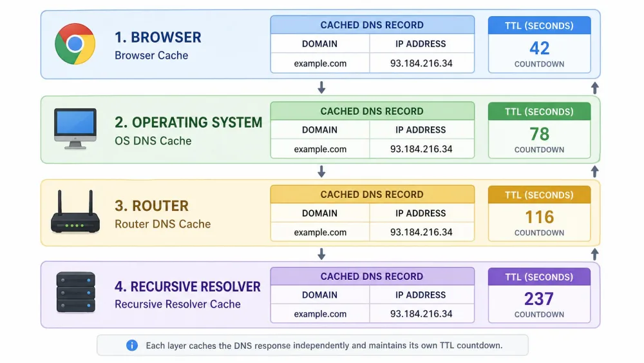Select the 'Recursive Resolver Cache' subtitle

click(x=178, y=304)
